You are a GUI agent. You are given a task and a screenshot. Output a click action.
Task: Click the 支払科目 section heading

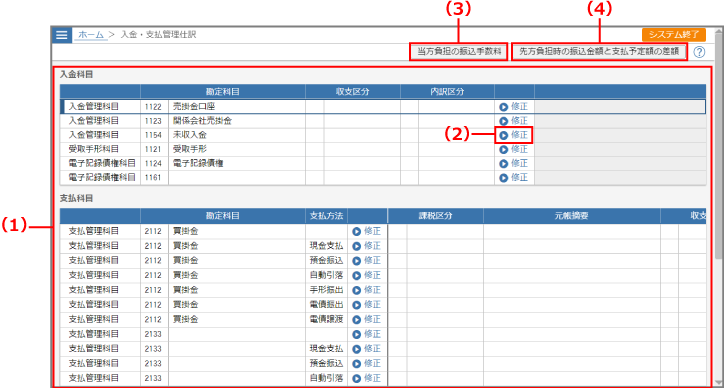[77, 199]
